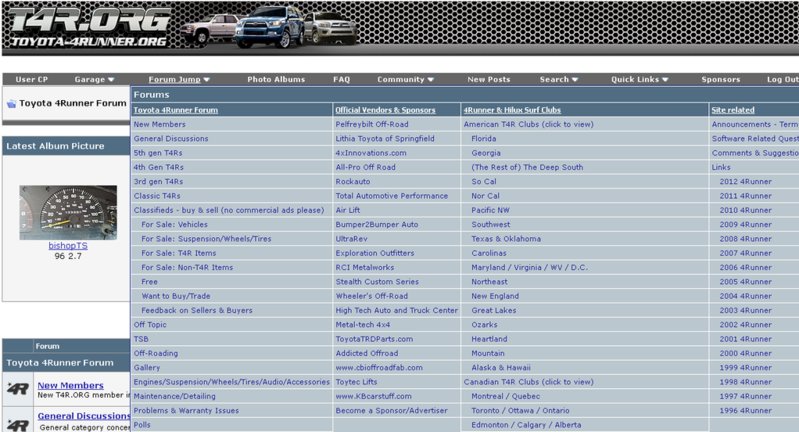This screenshot has width=799, height=432.
Task: Expand the Forum Jump dropdown
Action: tap(179, 79)
